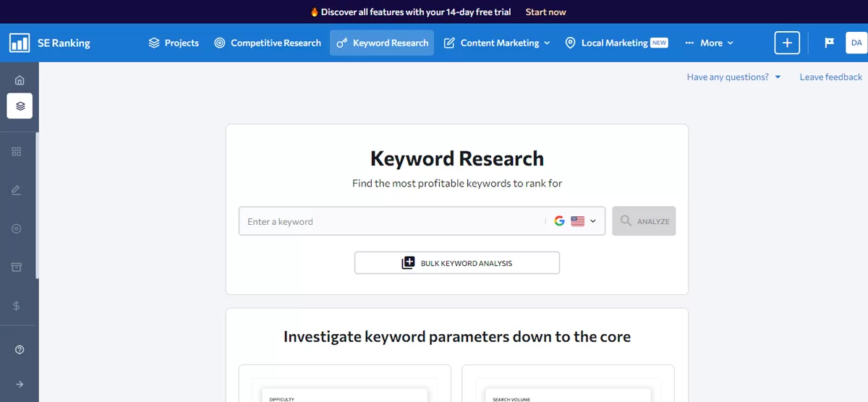Focus the Enter a keyword field
The width and height of the screenshot is (868, 402).
(x=391, y=221)
